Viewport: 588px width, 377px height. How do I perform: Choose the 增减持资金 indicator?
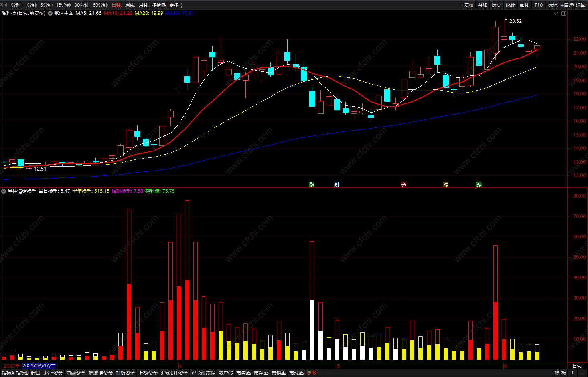tap(101, 373)
